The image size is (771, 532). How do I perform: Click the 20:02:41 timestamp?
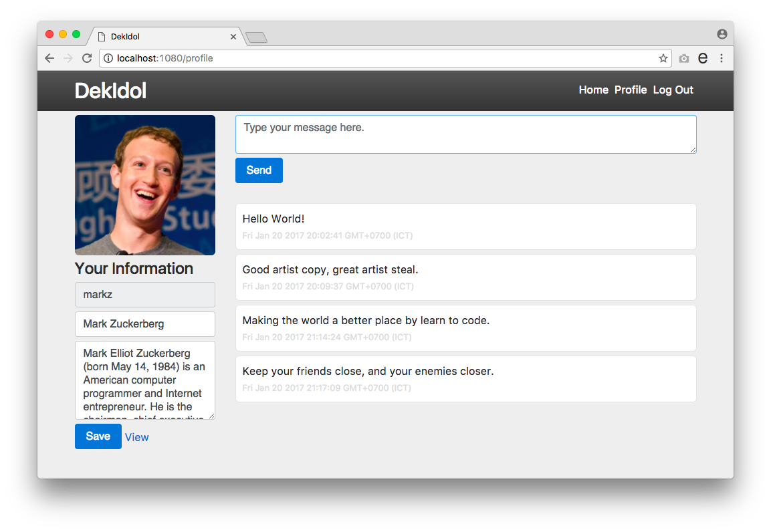(x=328, y=236)
